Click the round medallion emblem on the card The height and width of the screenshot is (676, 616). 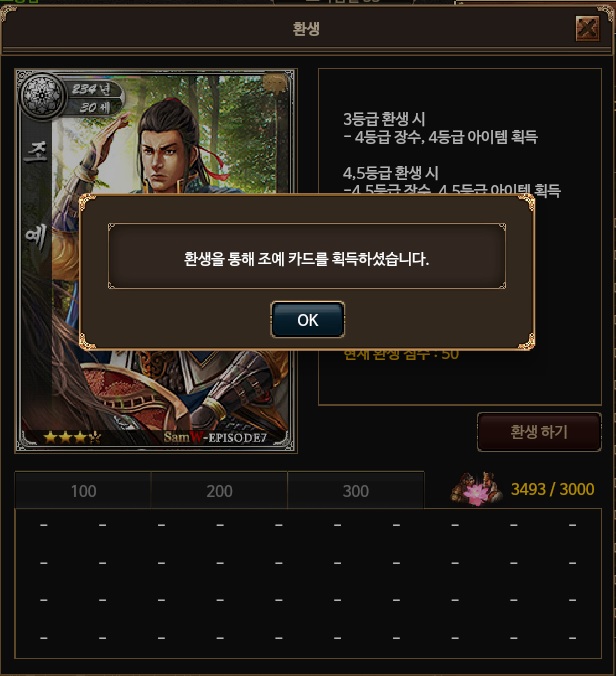click(x=42, y=95)
